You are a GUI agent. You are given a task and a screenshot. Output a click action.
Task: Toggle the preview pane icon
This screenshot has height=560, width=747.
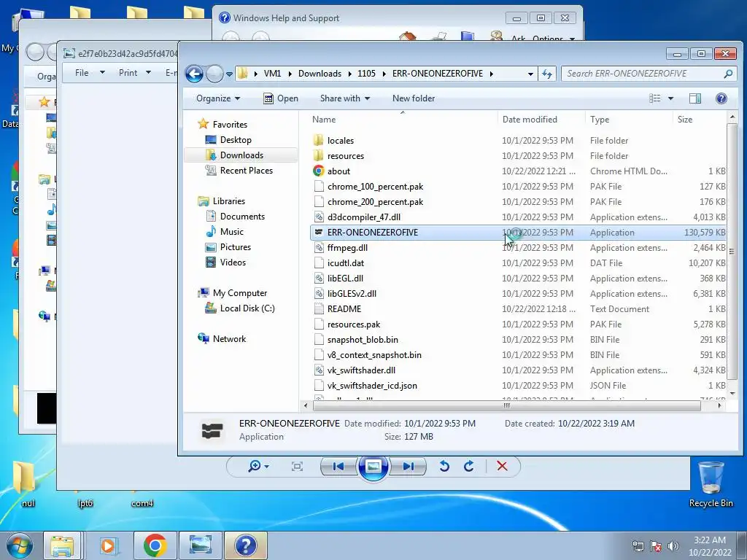[695, 98]
